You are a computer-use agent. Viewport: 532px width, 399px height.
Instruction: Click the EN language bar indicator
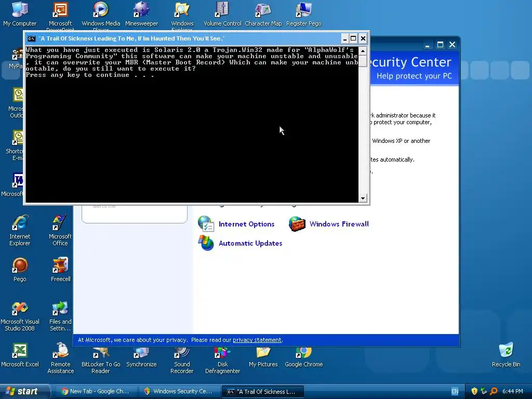point(455,391)
